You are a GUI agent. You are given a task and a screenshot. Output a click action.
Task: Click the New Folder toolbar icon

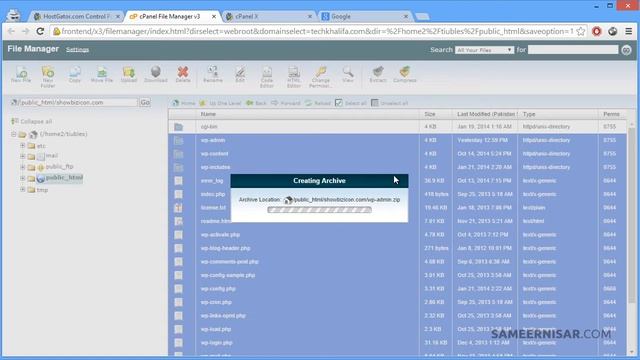click(x=48, y=77)
